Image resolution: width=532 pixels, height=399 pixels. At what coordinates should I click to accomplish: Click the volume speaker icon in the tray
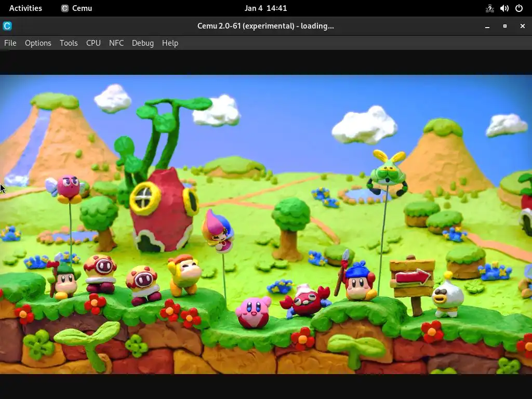point(504,8)
